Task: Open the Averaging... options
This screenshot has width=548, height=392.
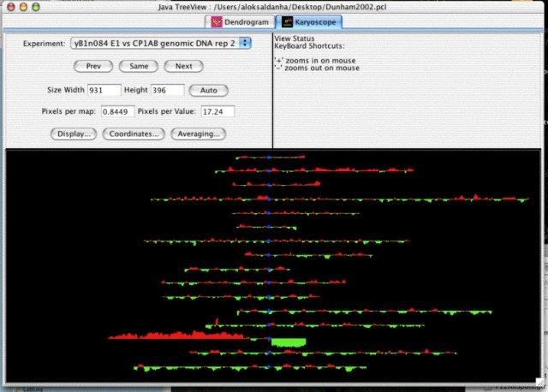Action: tap(198, 134)
